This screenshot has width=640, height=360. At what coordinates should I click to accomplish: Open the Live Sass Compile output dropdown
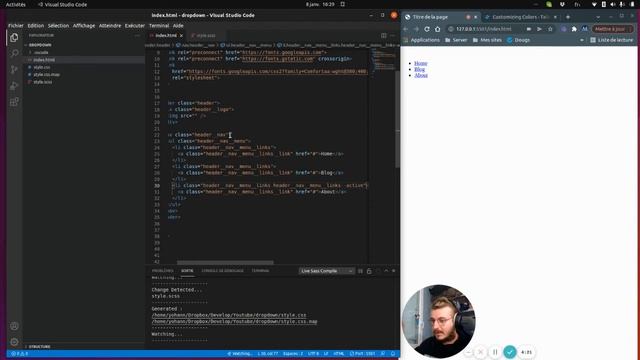point(326,271)
